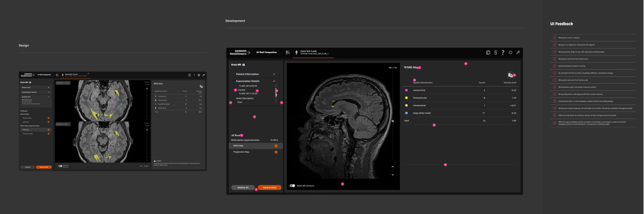Click the slice slider handle beside the MR image
The height and width of the screenshot is (214, 644).
393,121
